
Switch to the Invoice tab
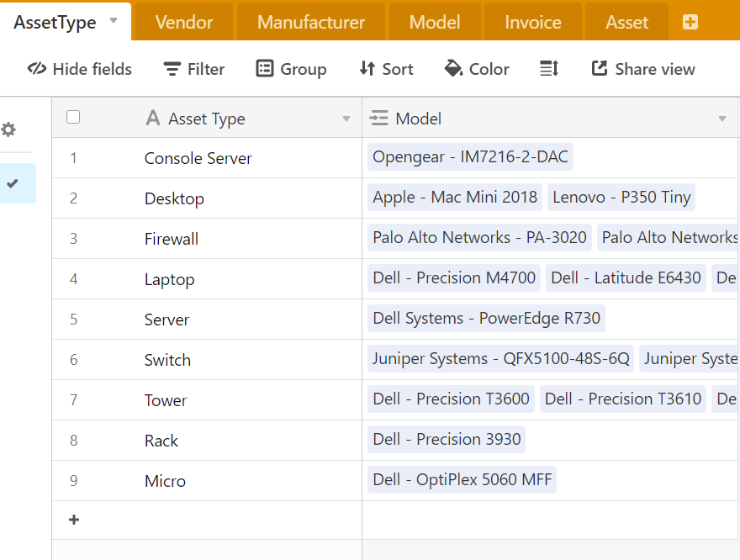(533, 22)
